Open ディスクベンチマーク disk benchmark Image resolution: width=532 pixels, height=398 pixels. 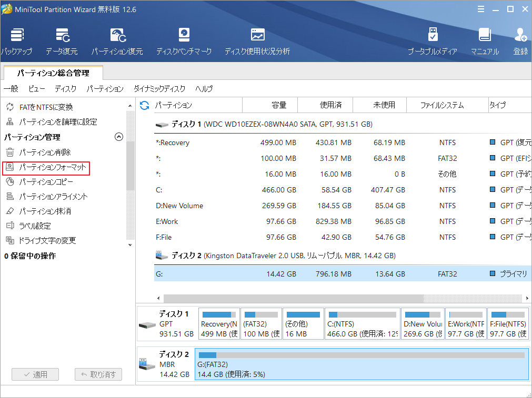pyautogui.click(x=184, y=41)
